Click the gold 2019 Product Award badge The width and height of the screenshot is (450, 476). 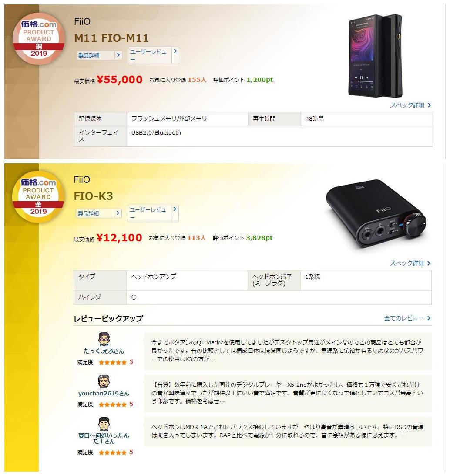click(38, 197)
